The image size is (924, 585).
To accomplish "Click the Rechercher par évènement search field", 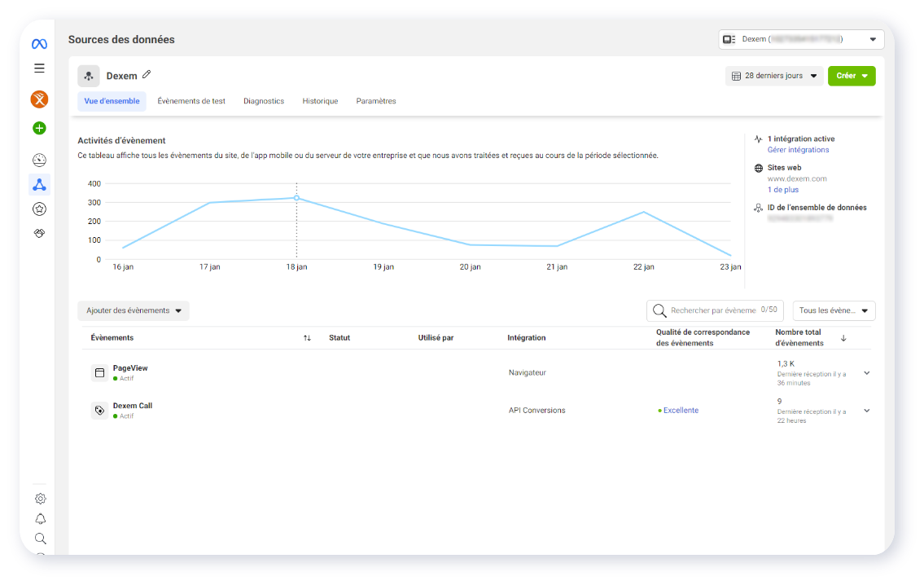I will coord(715,310).
